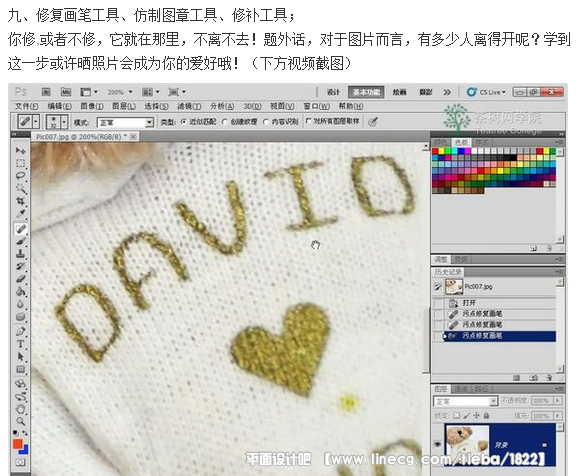Viewport: 579px width, 476px height.
Task: Select the Paint Bucket tool
Action: [20, 291]
